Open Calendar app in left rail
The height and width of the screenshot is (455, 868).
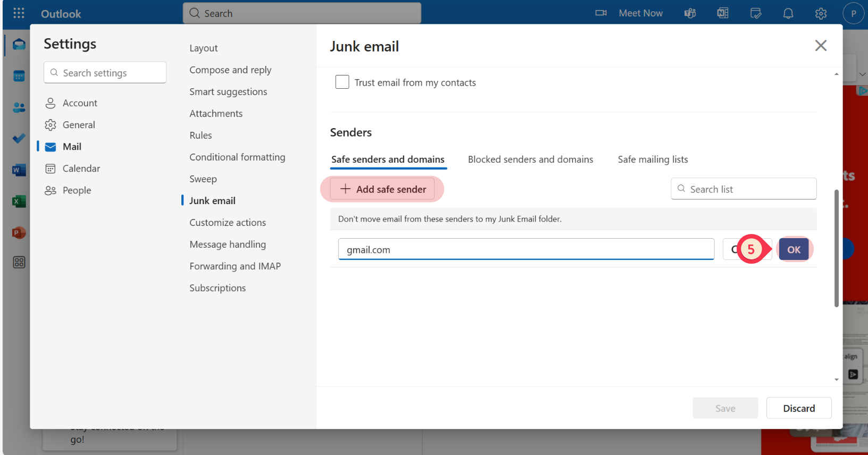(19, 76)
